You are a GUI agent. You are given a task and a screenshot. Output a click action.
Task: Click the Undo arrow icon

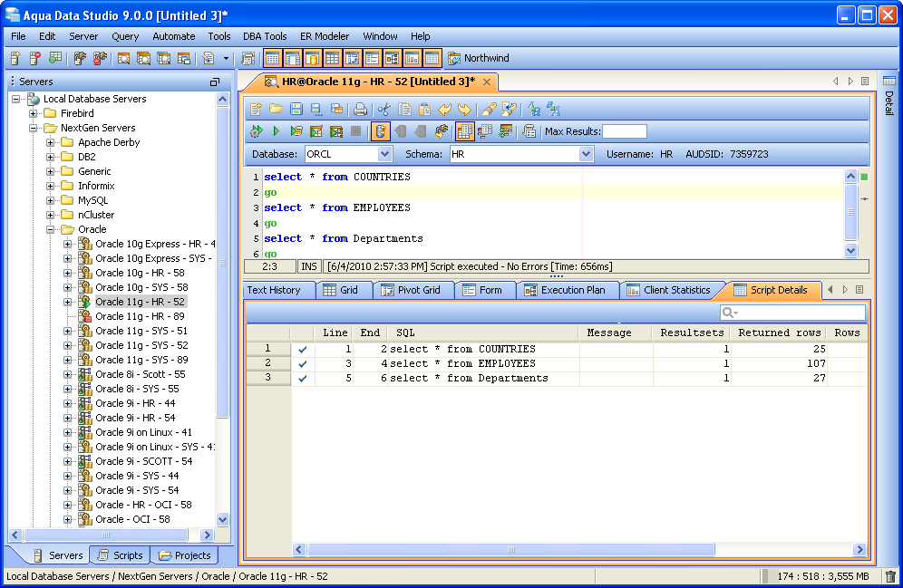[x=444, y=109]
